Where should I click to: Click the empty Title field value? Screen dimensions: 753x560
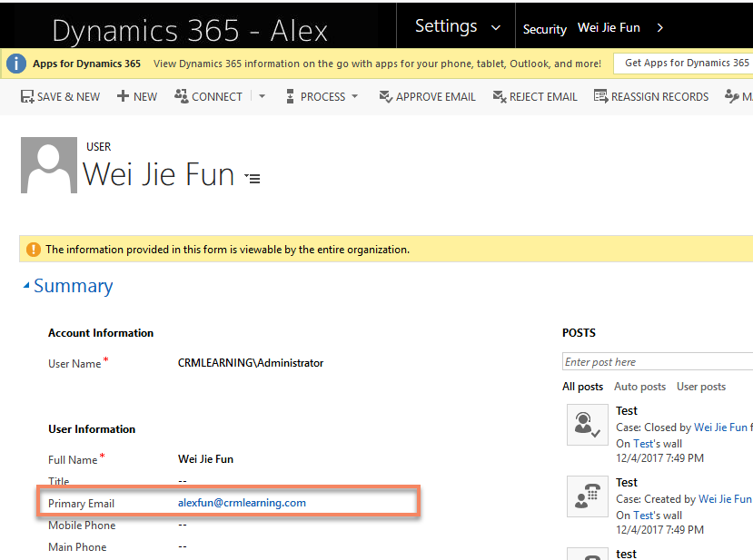[183, 481]
